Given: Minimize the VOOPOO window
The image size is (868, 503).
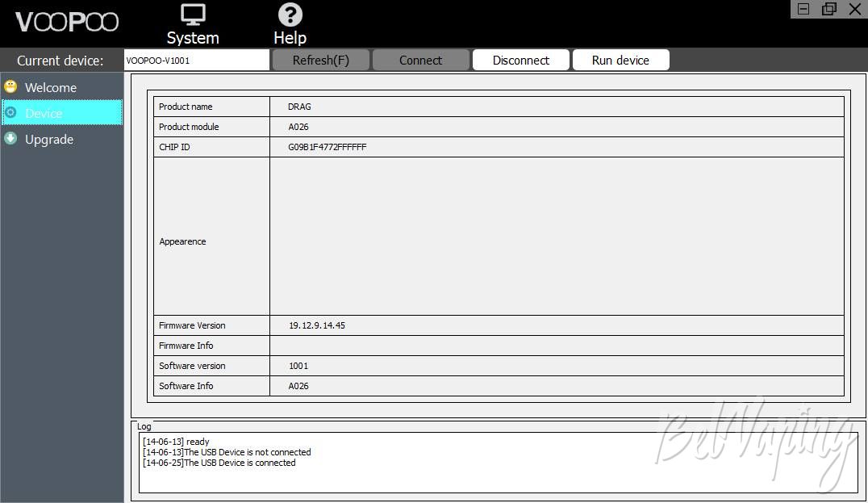Looking at the screenshot, I should pyautogui.click(x=803, y=9).
